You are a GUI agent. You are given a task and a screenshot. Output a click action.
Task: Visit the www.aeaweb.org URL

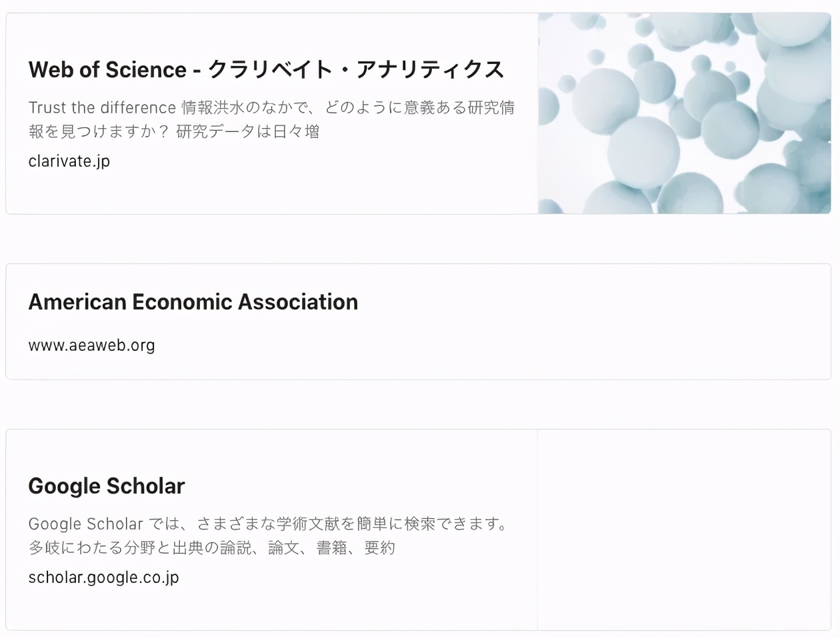pos(91,345)
